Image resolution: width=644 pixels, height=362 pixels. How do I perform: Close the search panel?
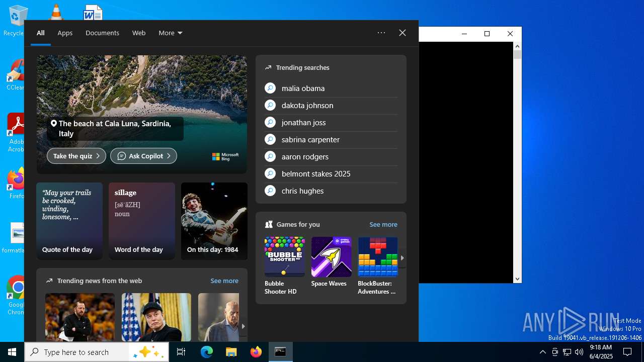(x=403, y=33)
